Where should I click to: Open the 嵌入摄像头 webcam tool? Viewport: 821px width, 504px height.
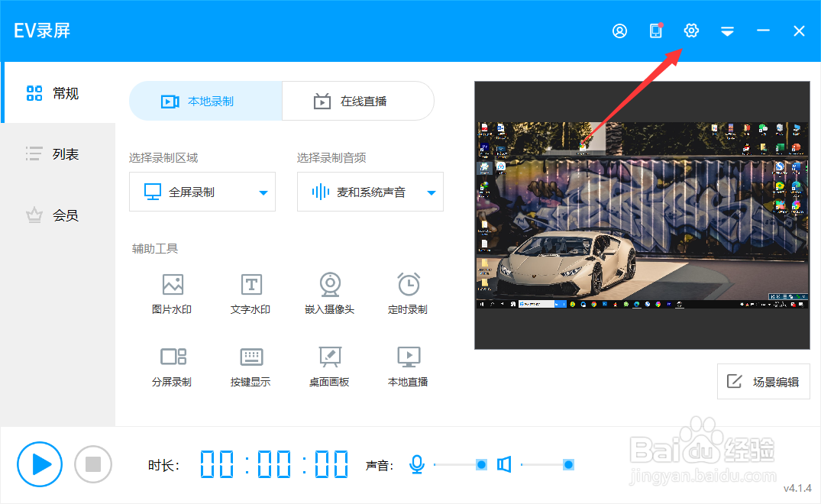coord(329,294)
